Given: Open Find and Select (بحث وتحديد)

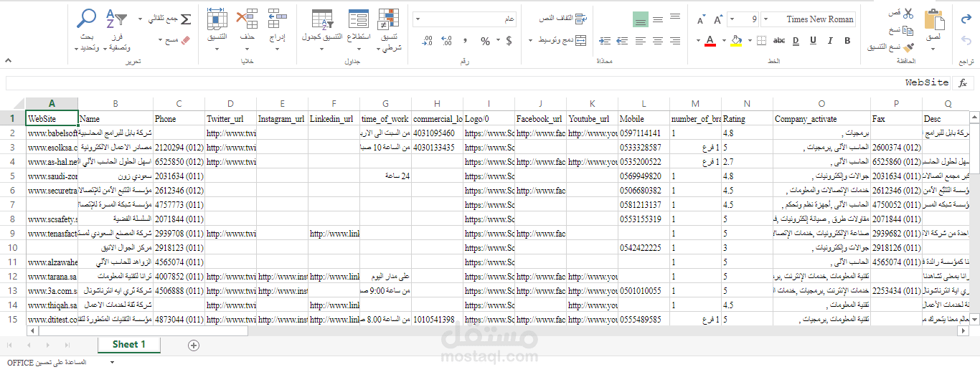Looking at the screenshot, I should tap(87, 31).
